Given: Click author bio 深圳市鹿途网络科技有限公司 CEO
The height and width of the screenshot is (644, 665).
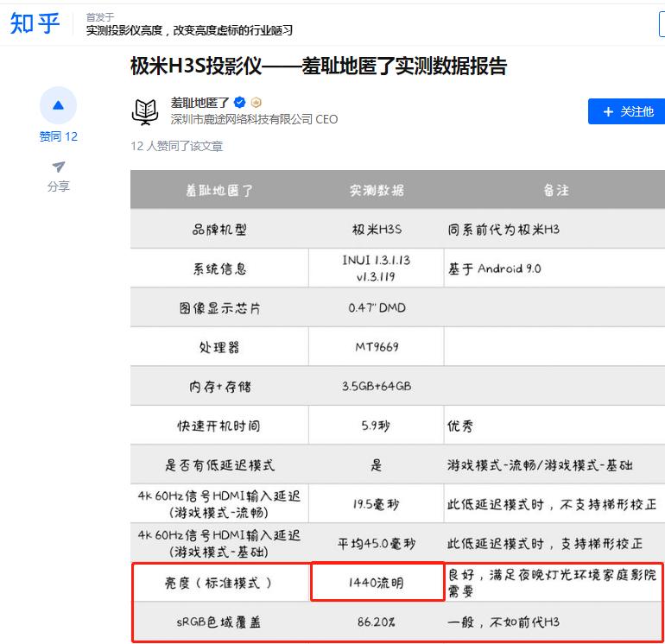Looking at the screenshot, I should pyautogui.click(x=254, y=119).
